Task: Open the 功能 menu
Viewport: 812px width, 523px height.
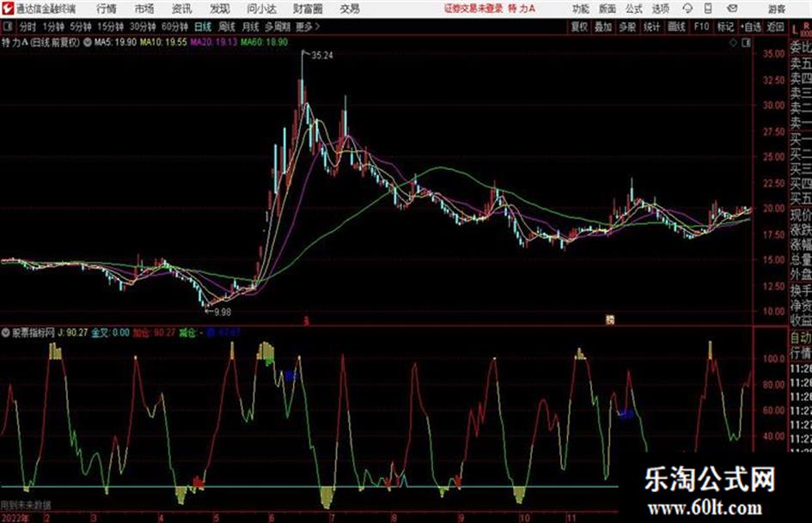Action: click(581, 9)
